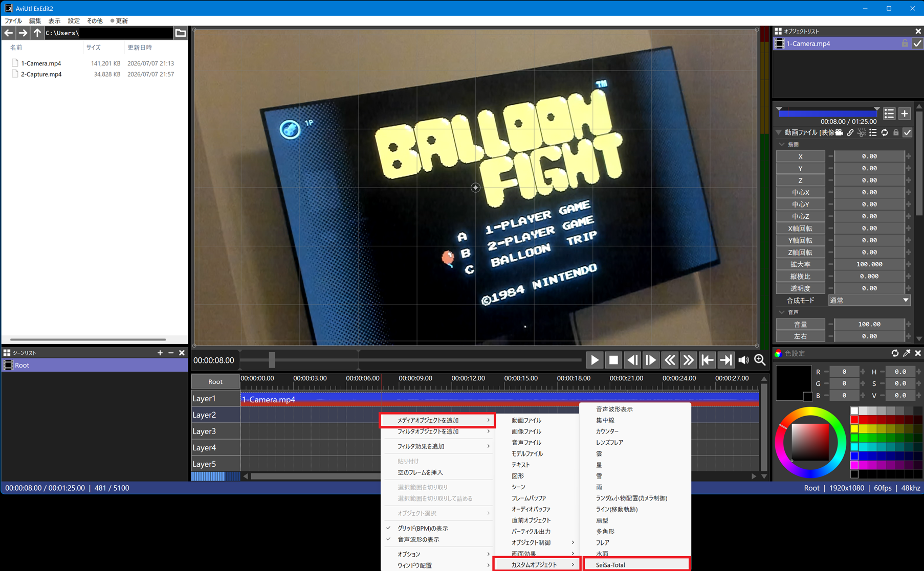Open the 合成モード dropdown

coord(869,301)
